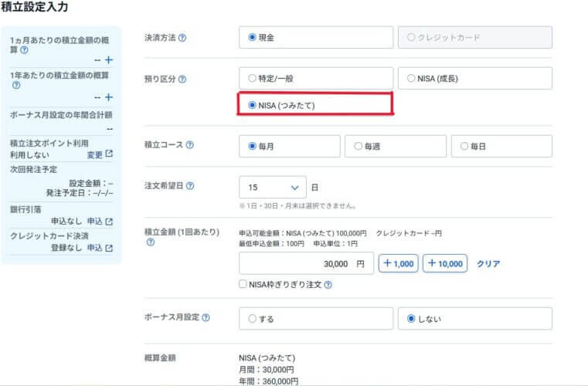Click help icon beside 積立コース label
This screenshot has width=588, height=386.
coord(189,145)
